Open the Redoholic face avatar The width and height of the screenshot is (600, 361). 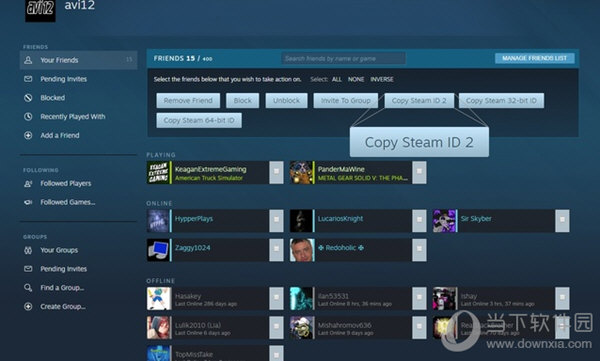tap(301, 250)
